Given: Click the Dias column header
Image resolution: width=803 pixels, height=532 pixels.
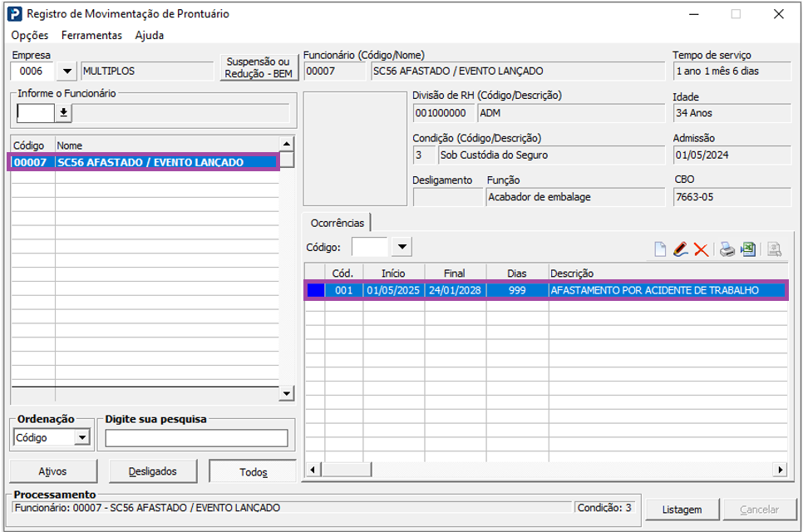Looking at the screenshot, I should pos(517,273).
